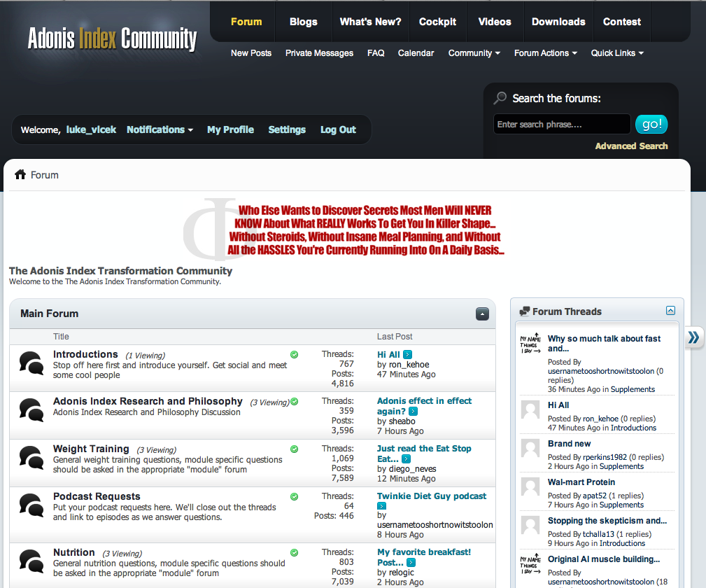This screenshot has width=706, height=588.
Task: Click into the search phrase field
Action: coord(561,125)
